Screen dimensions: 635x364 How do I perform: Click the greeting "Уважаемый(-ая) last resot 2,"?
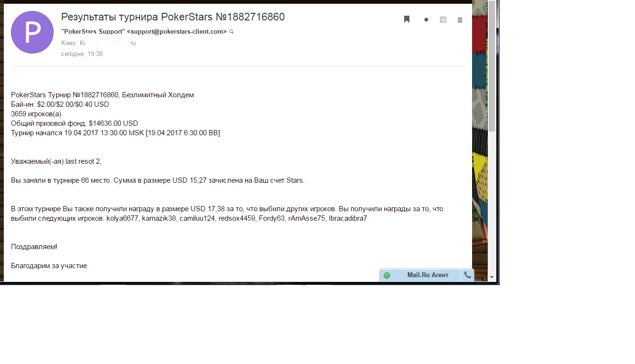(56, 161)
